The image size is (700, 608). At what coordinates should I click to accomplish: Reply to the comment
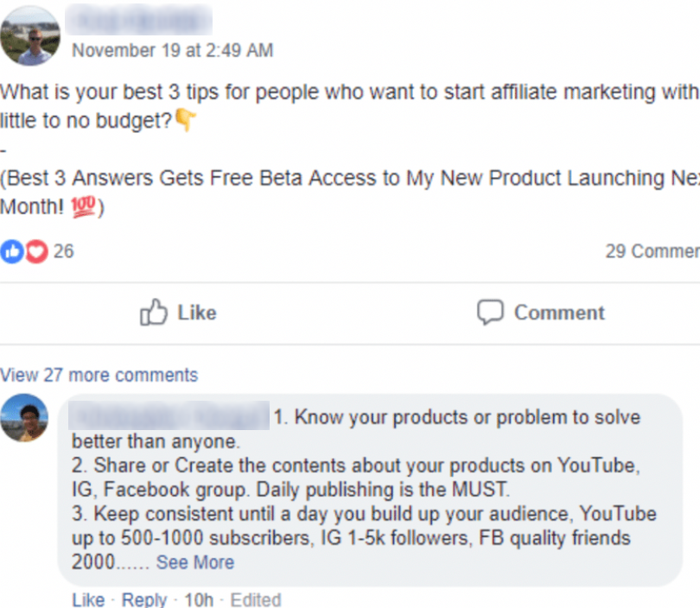pyautogui.click(x=143, y=599)
